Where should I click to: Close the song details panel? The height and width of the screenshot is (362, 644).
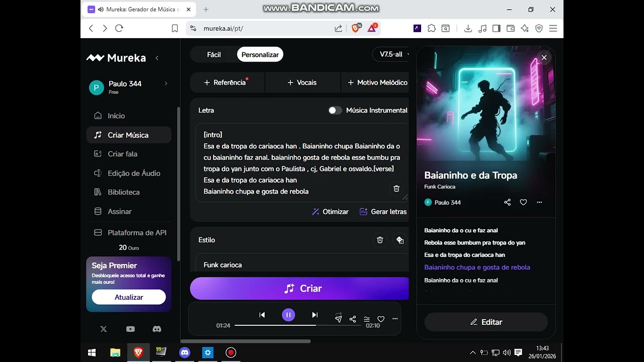click(x=544, y=57)
